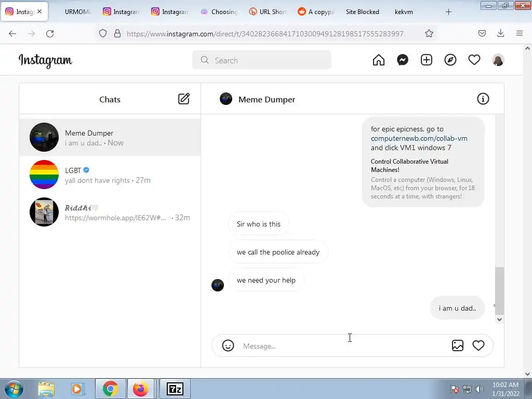The width and height of the screenshot is (532, 399).
Task: Open activity heart icon in header
Action: pos(474,60)
